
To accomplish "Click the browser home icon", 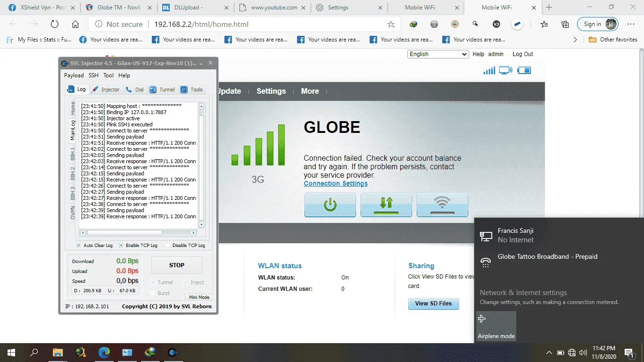I will coord(75,24).
